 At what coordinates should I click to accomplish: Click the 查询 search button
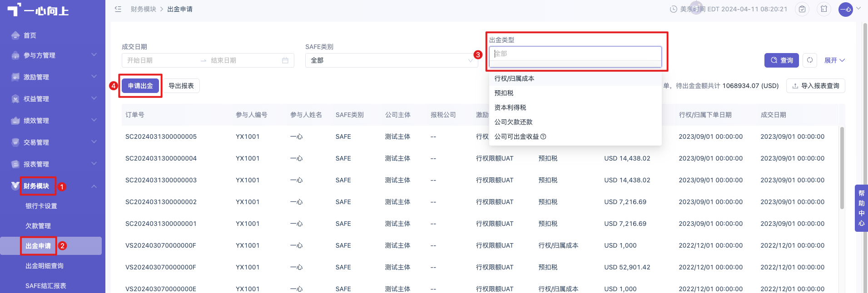[x=781, y=60]
